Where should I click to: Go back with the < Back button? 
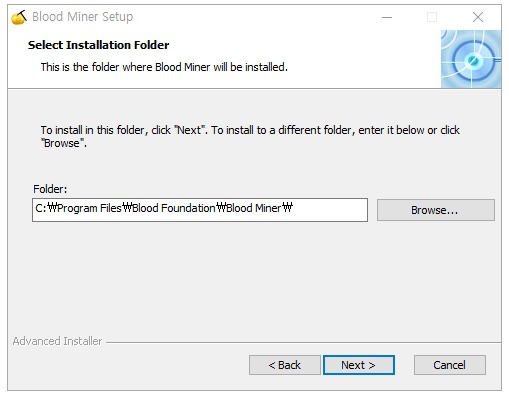[x=285, y=365]
